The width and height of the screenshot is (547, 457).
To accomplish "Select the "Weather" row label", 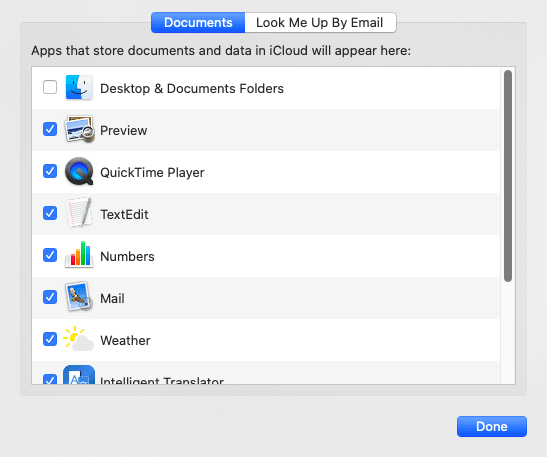I will click(125, 340).
